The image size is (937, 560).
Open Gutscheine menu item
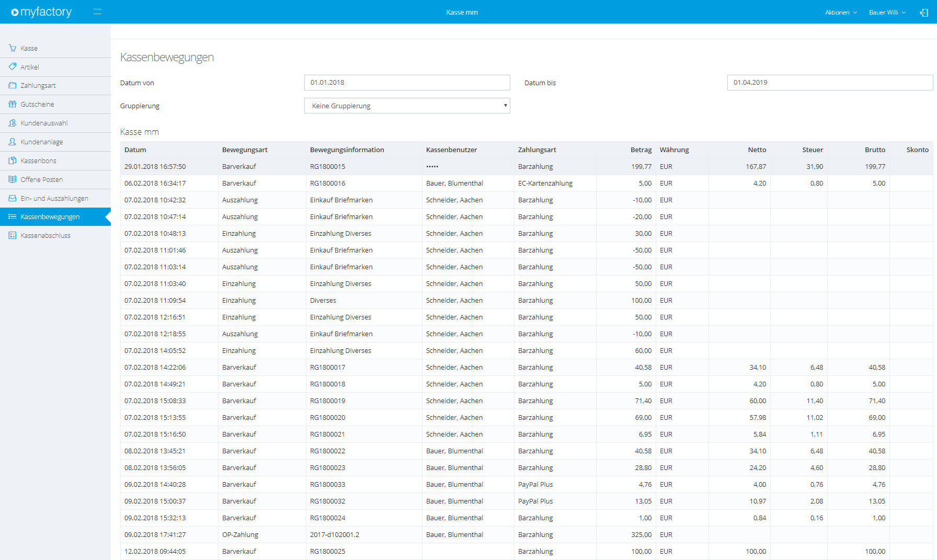pos(55,104)
